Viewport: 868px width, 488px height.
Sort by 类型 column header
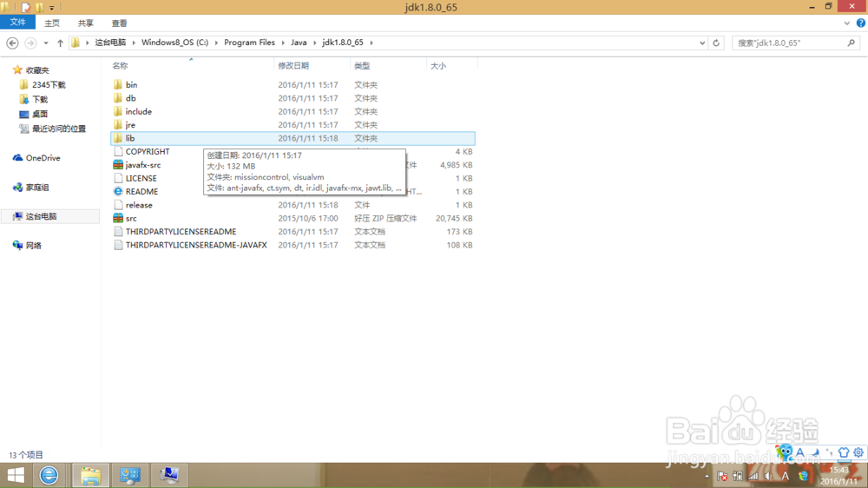(361, 66)
